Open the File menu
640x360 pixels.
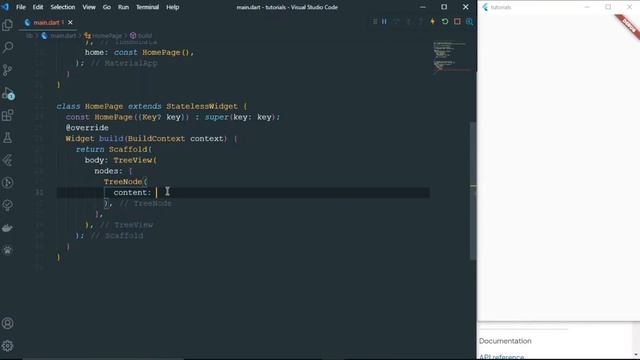coord(21,7)
